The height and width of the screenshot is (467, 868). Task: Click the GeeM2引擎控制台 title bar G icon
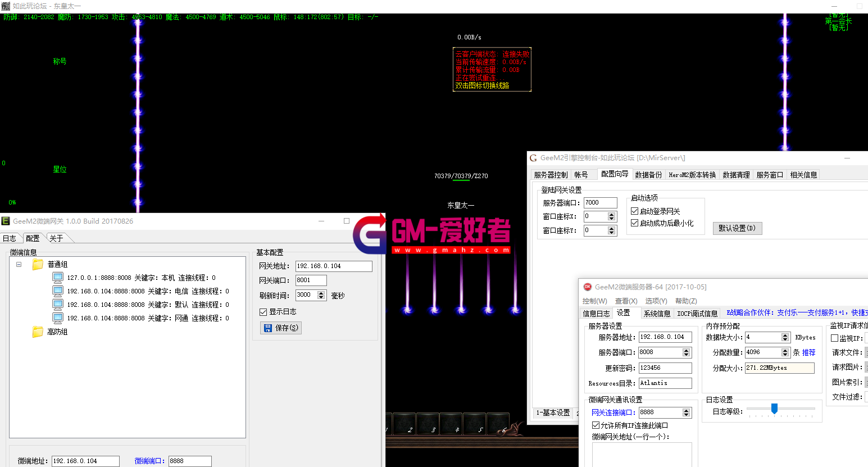[x=533, y=158]
